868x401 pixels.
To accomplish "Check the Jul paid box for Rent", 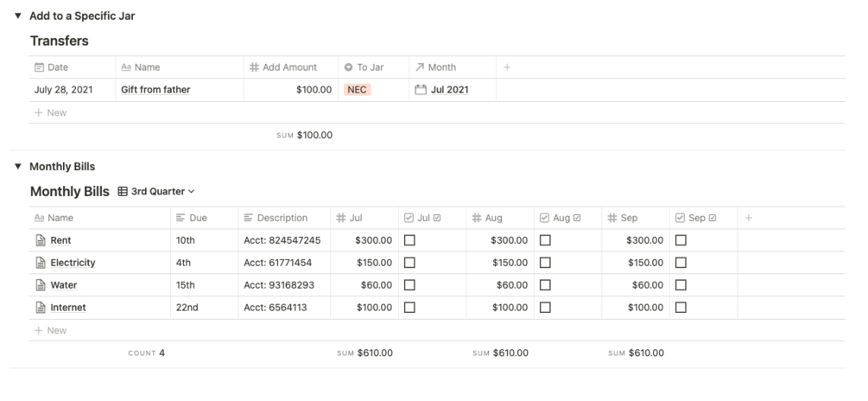I will pyautogui.click(x=409, y=240).
